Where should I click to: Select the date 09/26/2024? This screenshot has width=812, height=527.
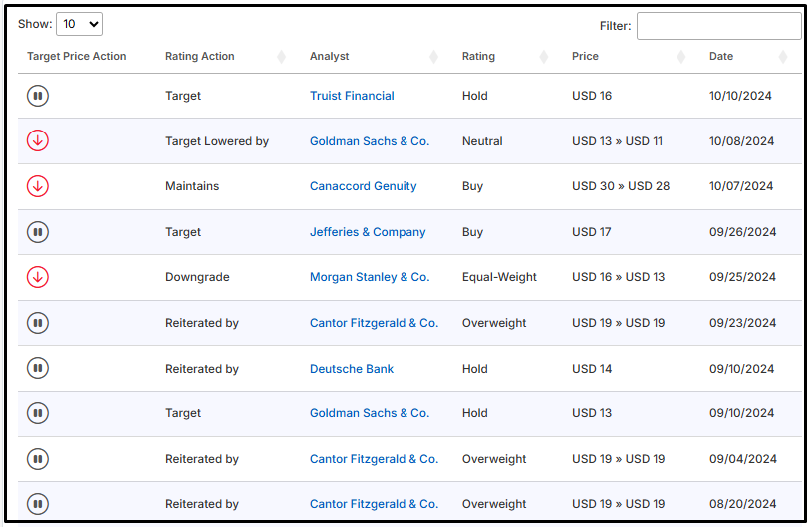742,232
